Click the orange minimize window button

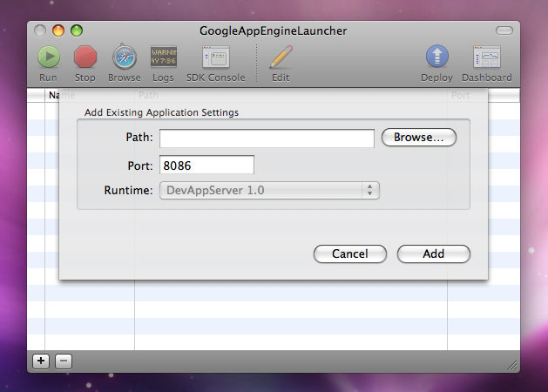[58, 30]
